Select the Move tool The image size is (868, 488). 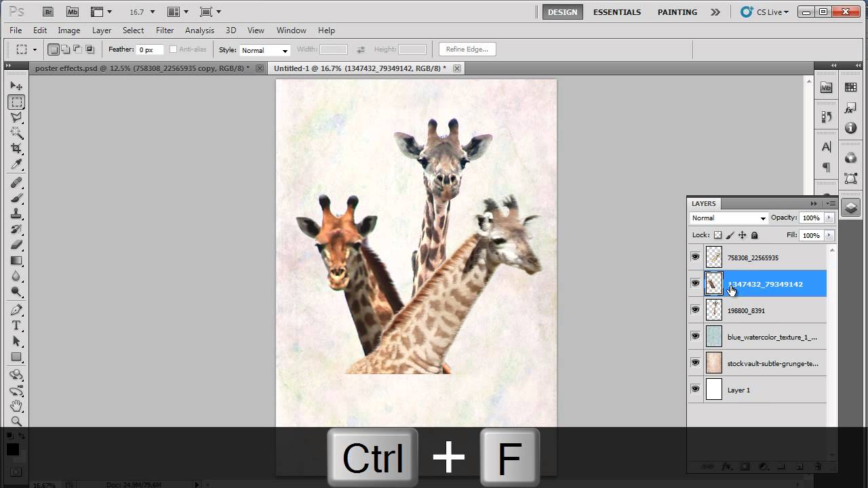tap(17, 86)
